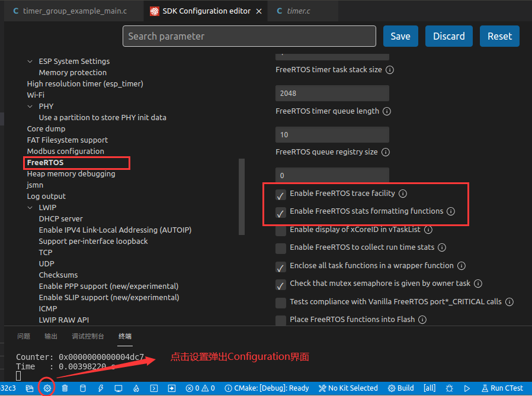532x396 pixels.
Task: Click the [all] build target selector
Action: click(x=430, y=388)
